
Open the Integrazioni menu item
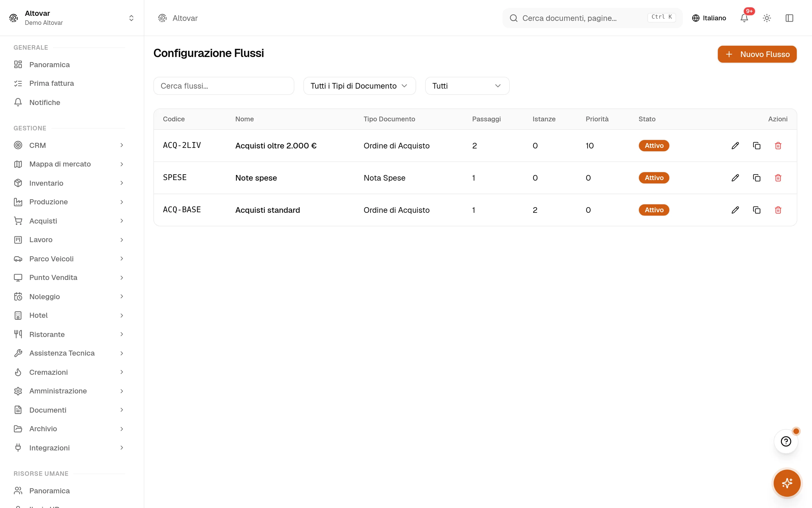coord(69,448)
